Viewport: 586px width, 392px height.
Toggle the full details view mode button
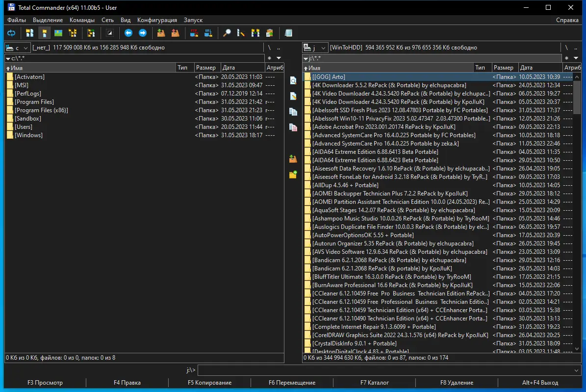pos(44,33)
